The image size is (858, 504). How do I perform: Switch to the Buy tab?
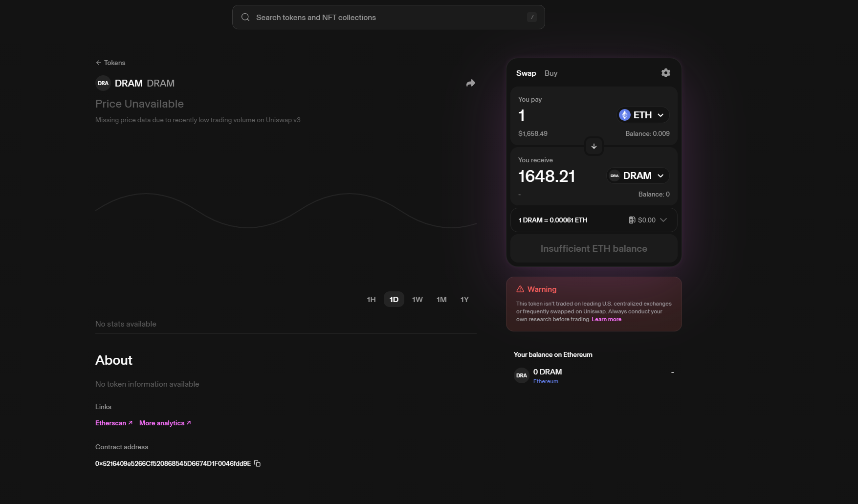tap(550, 73)
